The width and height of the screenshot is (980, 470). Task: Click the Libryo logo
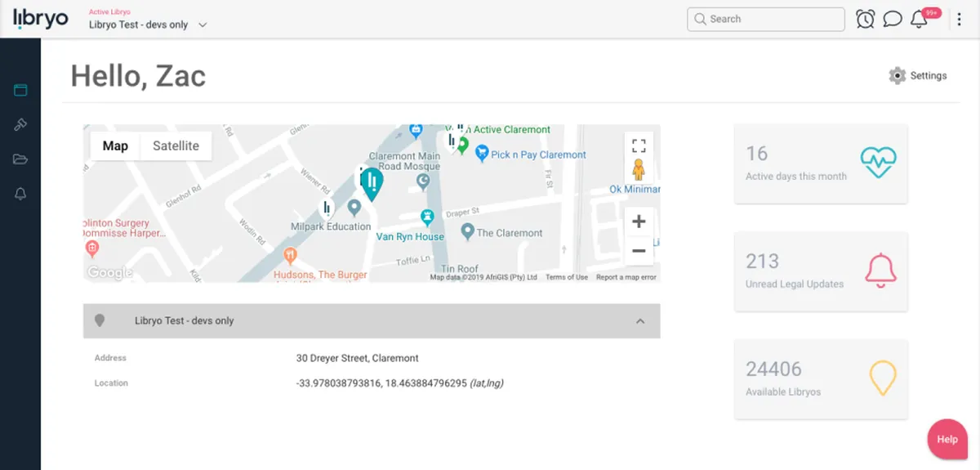pos(41,19)
